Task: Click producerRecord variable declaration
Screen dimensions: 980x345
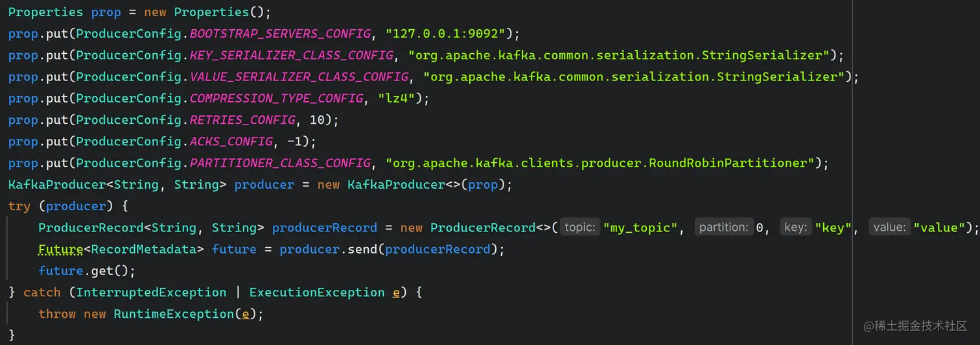Action: click(x=325, y=228)
